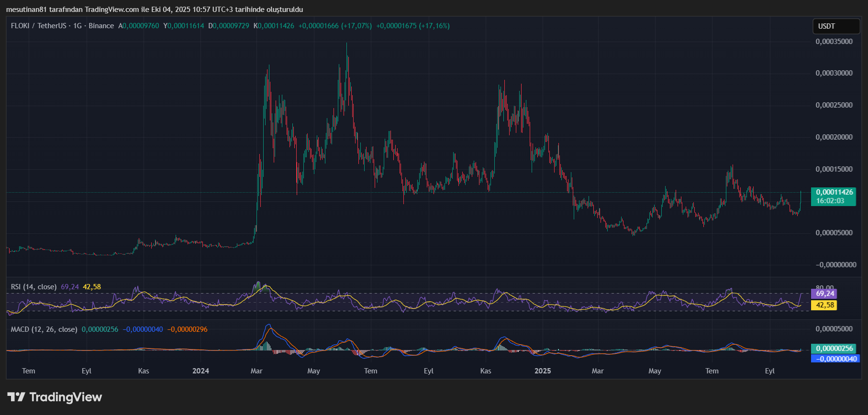The height and width of the screenshot is (415, 868).
Task: Click the teal MACD axis tag 0,00000256
Action: coord(835,349)
